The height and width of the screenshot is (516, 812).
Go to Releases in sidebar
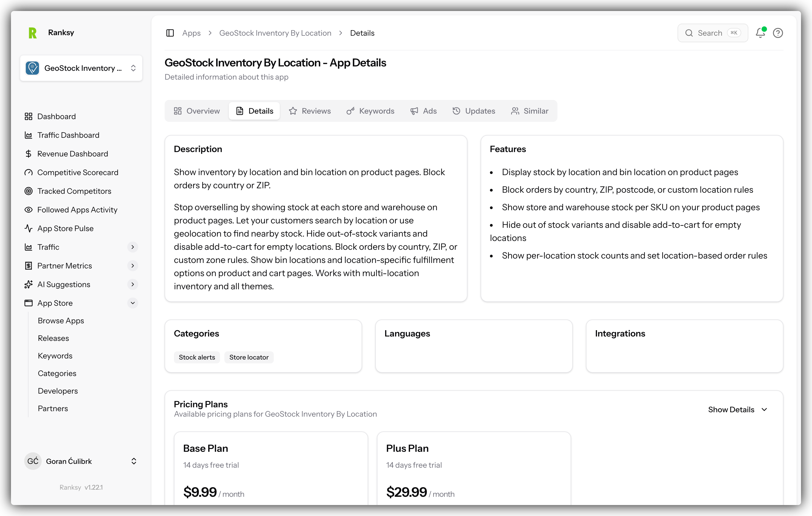[x=53, y=338]
